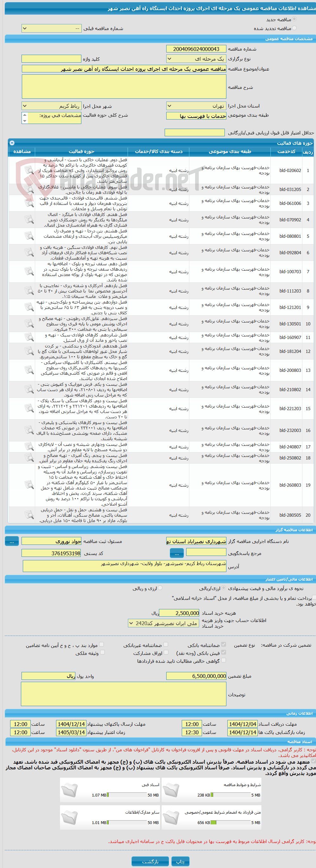This screenshot has width=316, height=868.
Task: Click ellipsis button next to مسئول ثبت مناقصه
Action: [12, 541]
